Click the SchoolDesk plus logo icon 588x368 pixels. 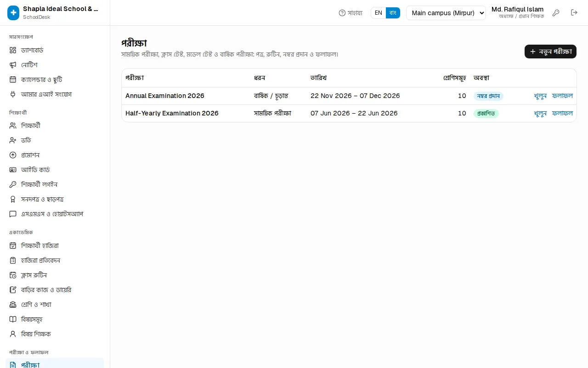point(13,13)
